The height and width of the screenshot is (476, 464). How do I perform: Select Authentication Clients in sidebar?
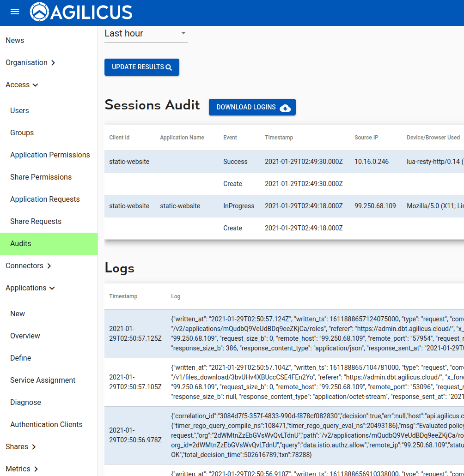tap(46, 425)
